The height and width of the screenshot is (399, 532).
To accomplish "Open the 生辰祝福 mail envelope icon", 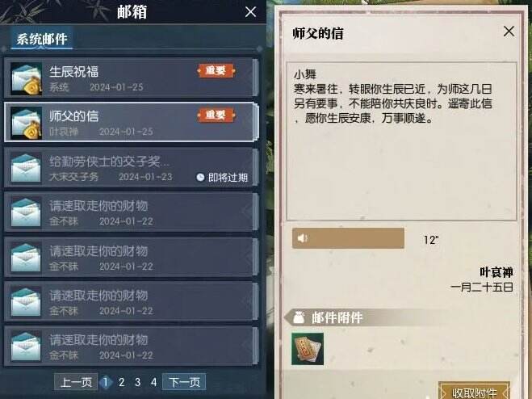I will [x=26, y=78].
